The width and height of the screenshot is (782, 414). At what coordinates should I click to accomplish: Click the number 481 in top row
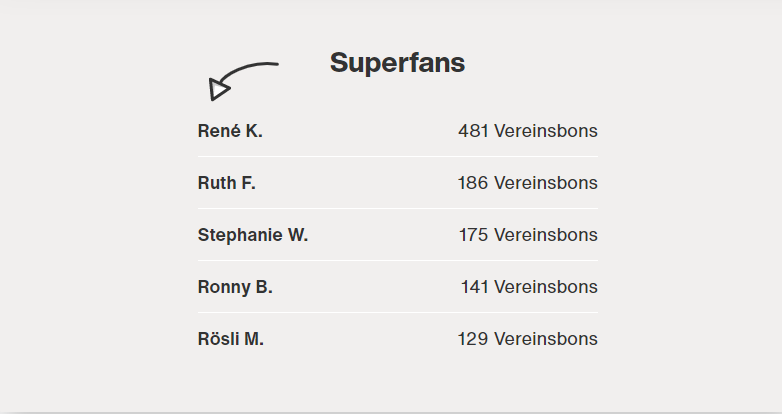pyautogui.click(x=473, y=131)
